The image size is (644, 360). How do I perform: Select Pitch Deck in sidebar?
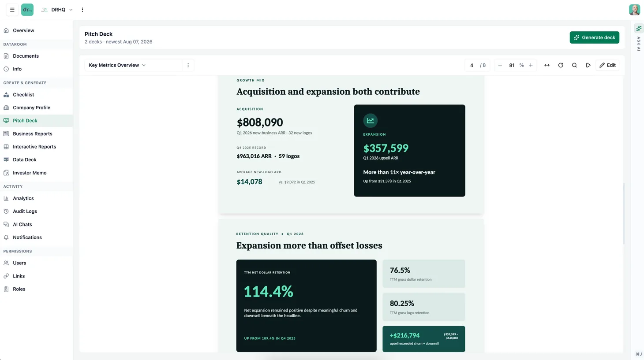click(x=25, y=120)
